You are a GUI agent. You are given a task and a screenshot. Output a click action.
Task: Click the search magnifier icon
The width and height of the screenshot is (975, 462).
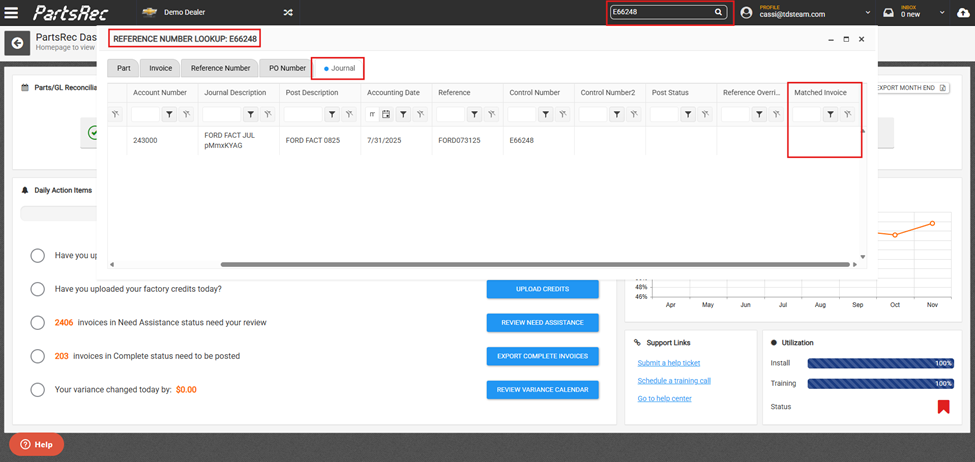click(x=718, y=12)
